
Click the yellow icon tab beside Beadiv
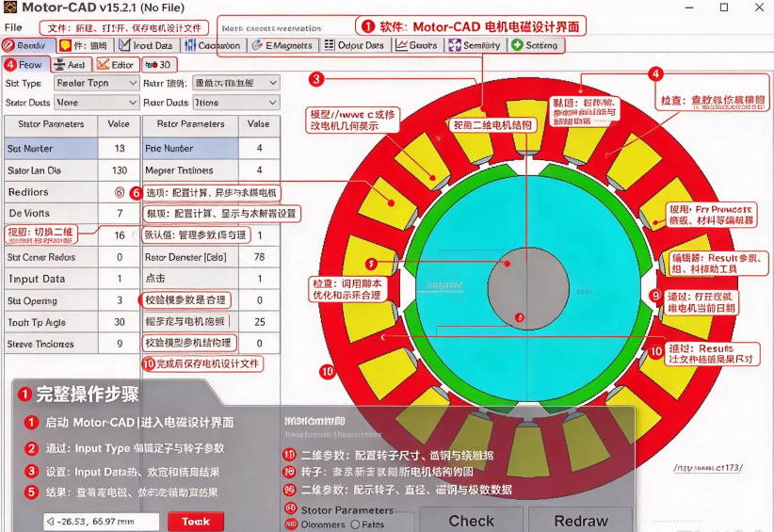pyautogui.click(x=65, y=45)
